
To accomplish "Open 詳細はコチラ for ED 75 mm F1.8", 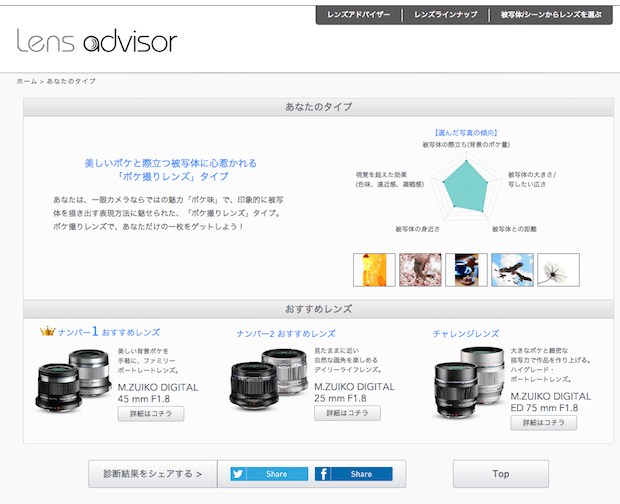I will (544, 423).
